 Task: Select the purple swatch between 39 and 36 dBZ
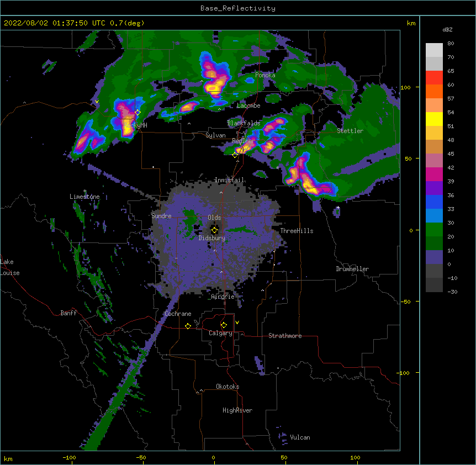(434, 188)
